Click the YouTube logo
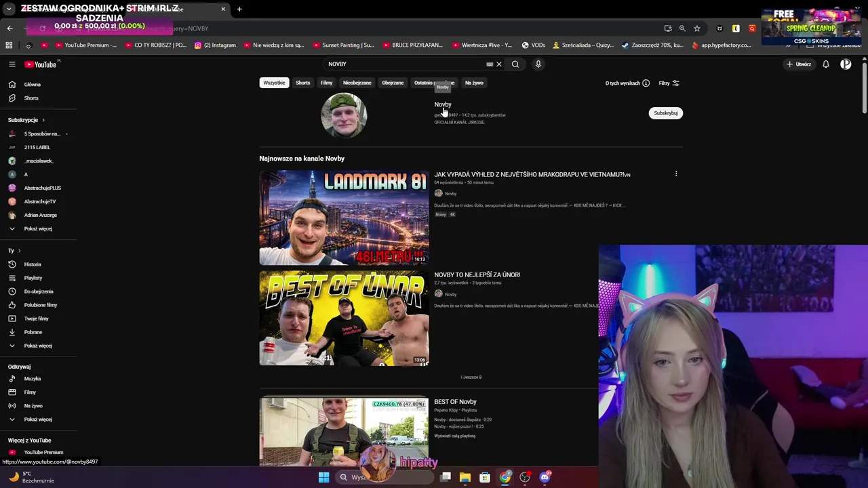The image size is (868, 488). [x=41, y=64]
